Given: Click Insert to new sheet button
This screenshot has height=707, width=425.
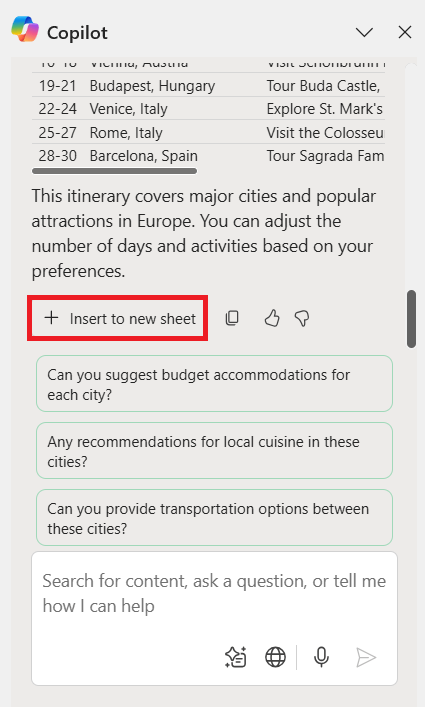Looking at the screenshot, I should [118, 318].
